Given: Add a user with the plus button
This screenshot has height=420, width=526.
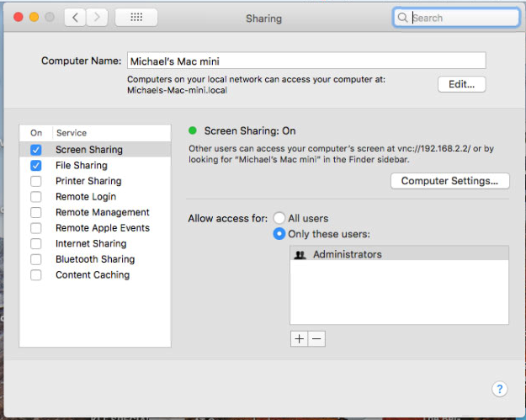Looking at the screenshot, I should tap(300, 339).
